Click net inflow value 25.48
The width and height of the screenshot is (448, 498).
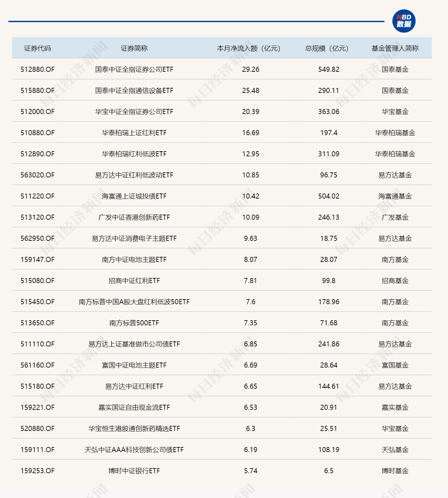(251, 91)
